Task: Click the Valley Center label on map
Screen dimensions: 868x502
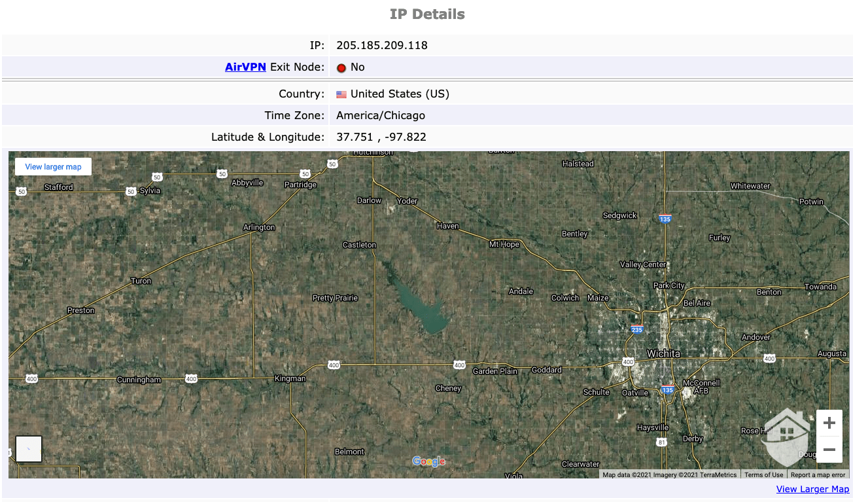Action: pyautogui.click(x=643, y=264)
